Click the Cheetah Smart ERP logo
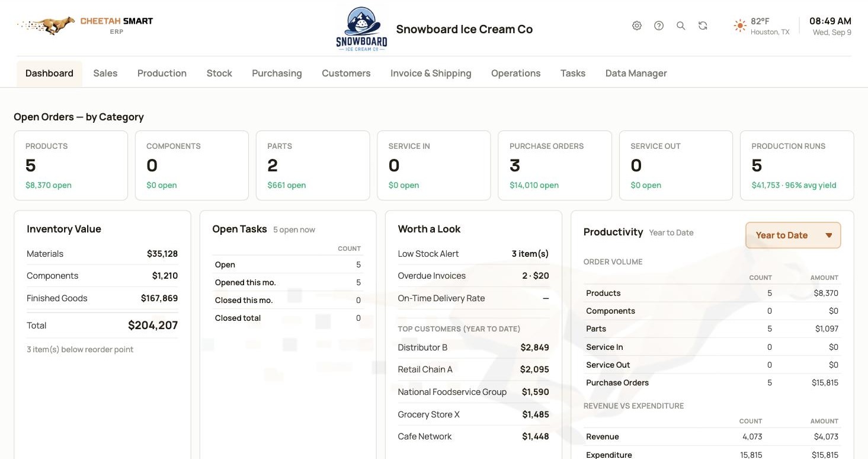The image size is (868, 459). coord(85,26)
